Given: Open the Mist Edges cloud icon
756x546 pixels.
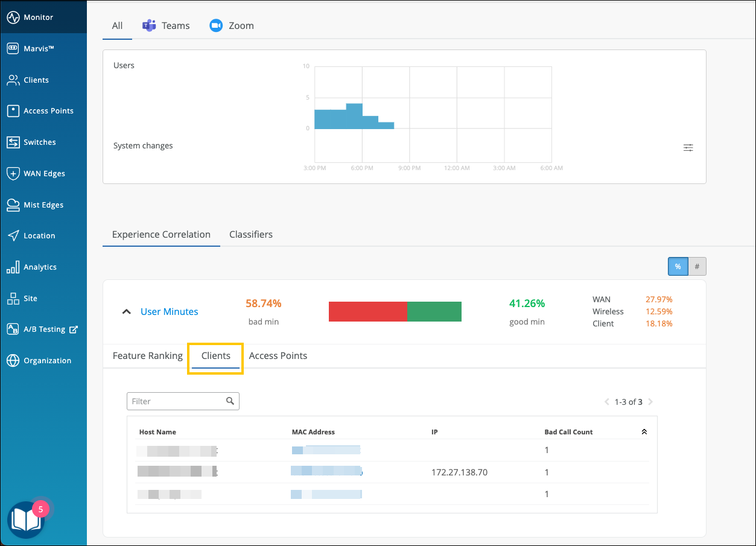Looking at the screenshot, I should (13, 205).
